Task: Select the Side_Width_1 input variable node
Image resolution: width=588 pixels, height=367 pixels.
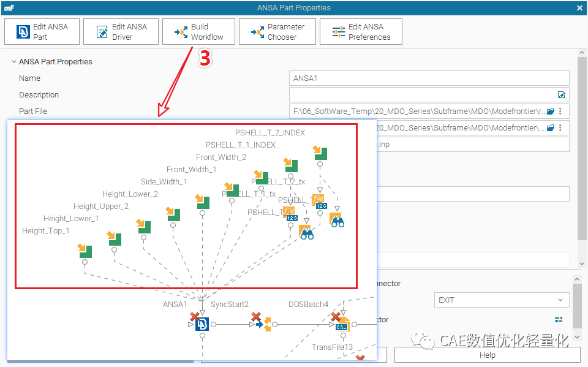Action: pyautogui.click(x=203, y=202)
